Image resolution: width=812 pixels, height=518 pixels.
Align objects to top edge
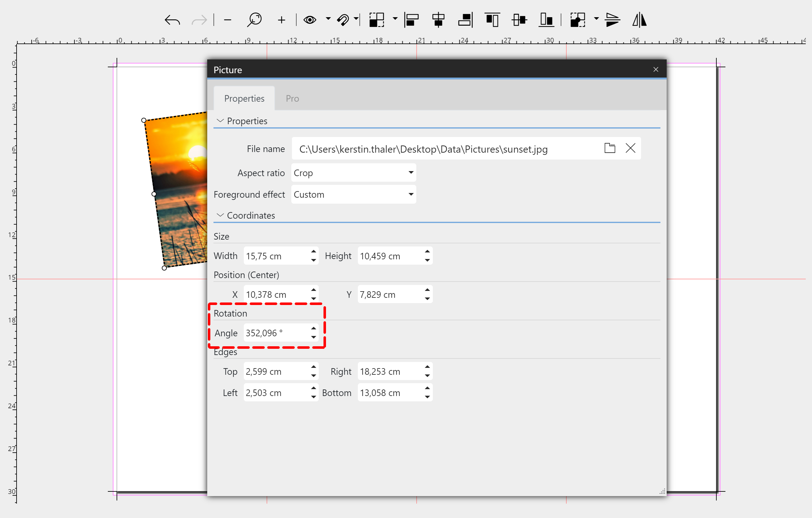(x=492, y=20)
